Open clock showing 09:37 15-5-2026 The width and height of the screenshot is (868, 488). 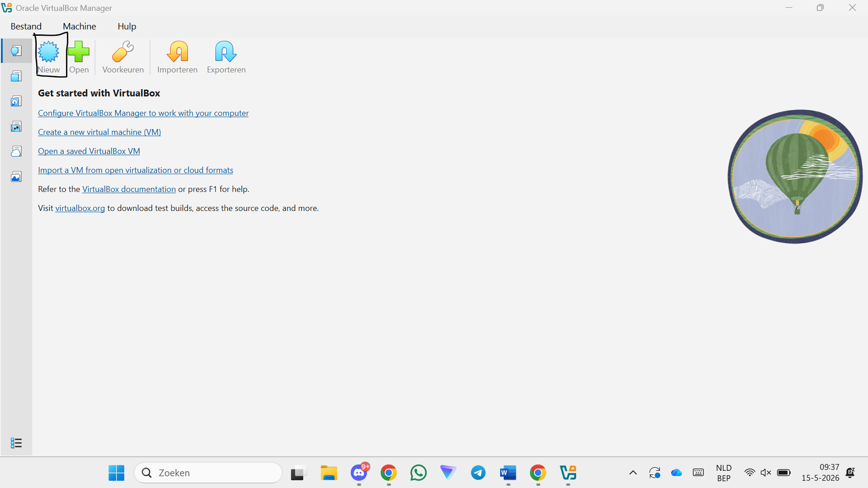tap(820, 473)
